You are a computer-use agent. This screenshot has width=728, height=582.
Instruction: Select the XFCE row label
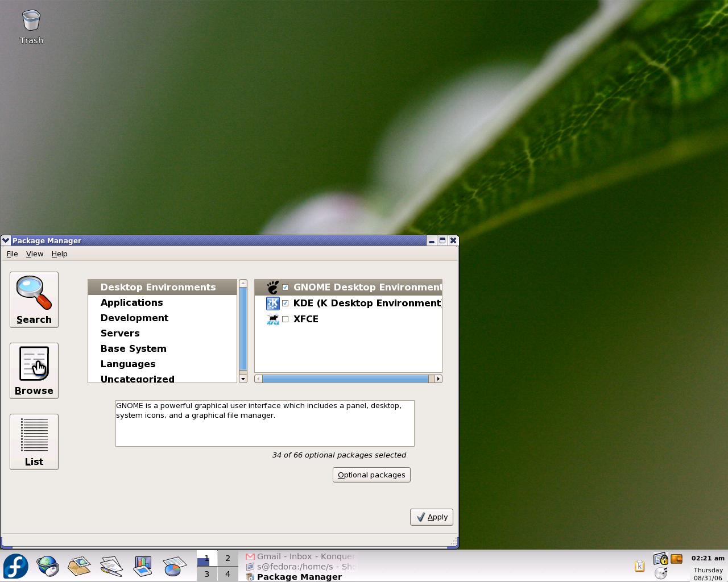pos(306,319)
